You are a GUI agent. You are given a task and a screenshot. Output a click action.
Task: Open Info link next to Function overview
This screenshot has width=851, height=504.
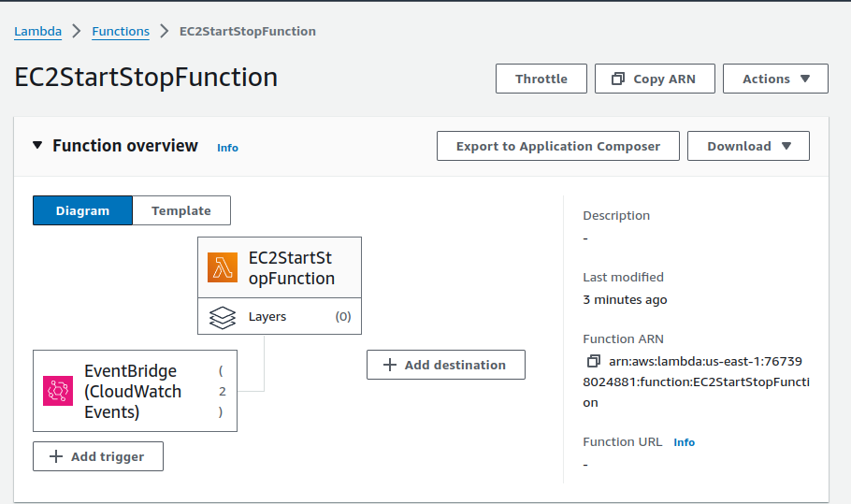(x=227, y=148)
